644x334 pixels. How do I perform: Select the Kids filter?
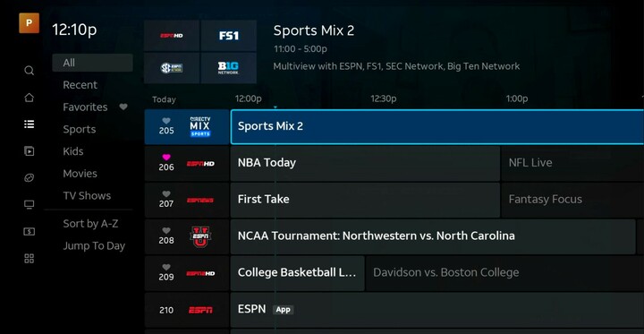click(73, 151)
